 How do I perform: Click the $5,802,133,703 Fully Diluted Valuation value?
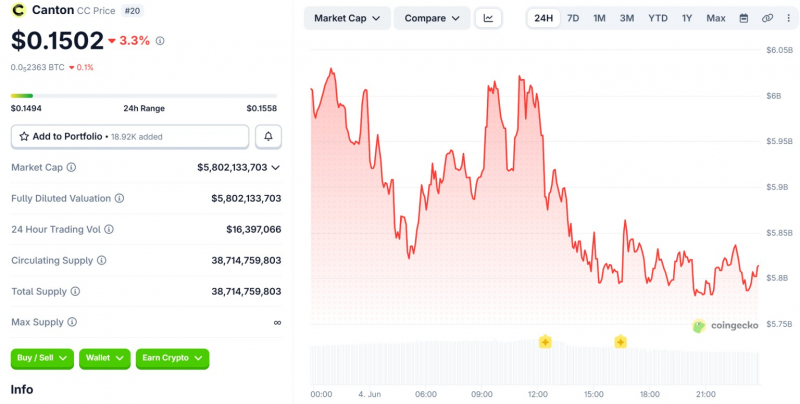pos(246,198)
